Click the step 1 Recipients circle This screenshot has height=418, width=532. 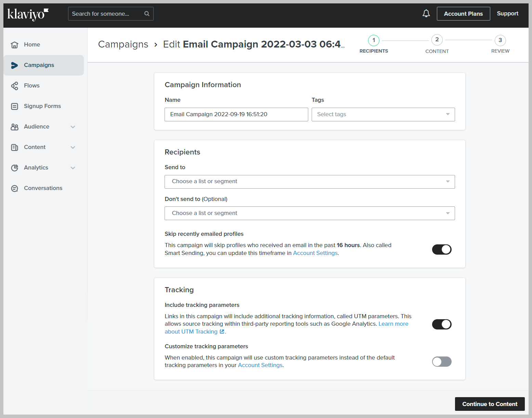coord(374,40)
